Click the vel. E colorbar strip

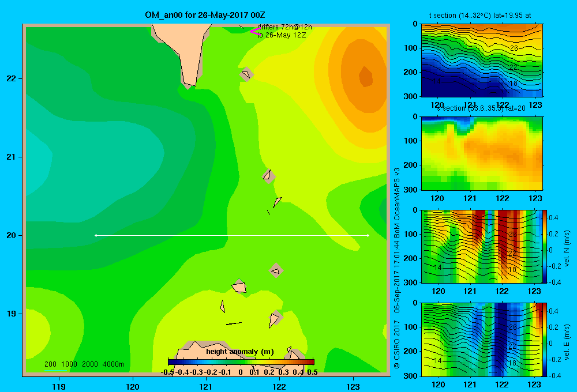(544, 340)
